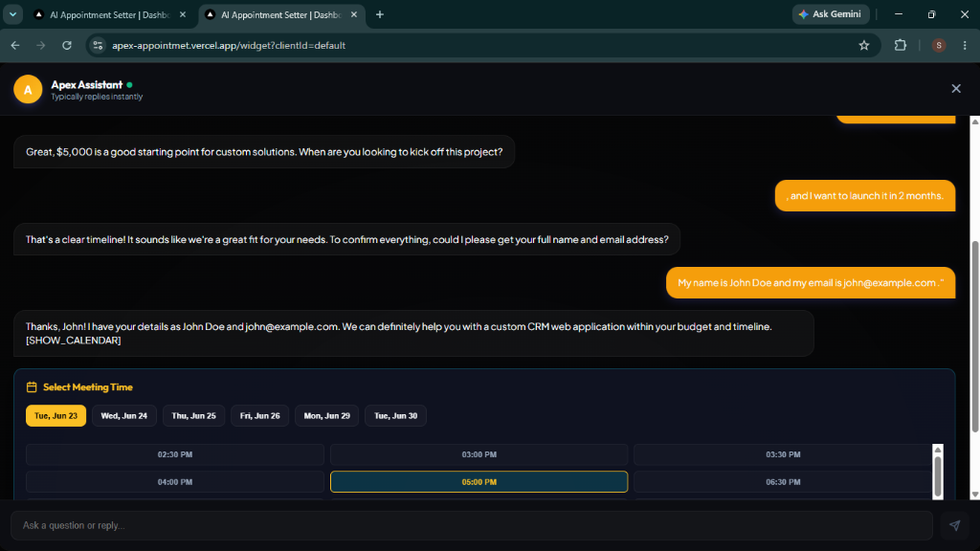Click the 'Thanks, John!' confirmation message
980x551 pixels.
pos(413,334)
